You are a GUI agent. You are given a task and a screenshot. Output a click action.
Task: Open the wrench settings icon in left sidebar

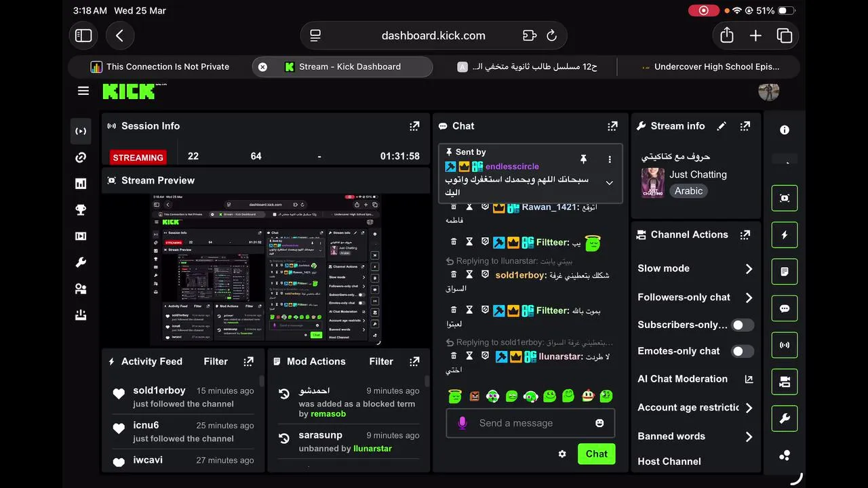[x=81, y=263]
